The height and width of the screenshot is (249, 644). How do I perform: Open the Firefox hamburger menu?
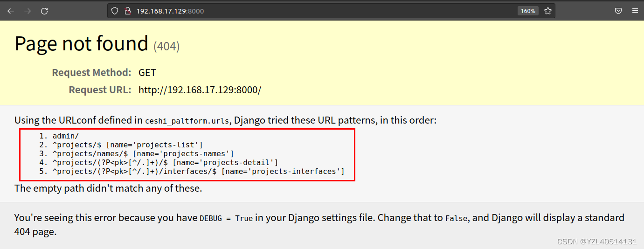635,11
